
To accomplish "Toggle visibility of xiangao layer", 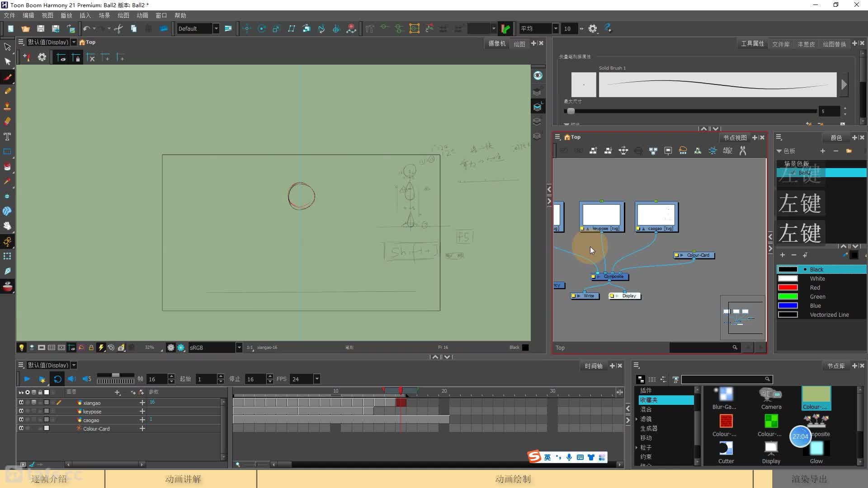I will tap(21, 402).
